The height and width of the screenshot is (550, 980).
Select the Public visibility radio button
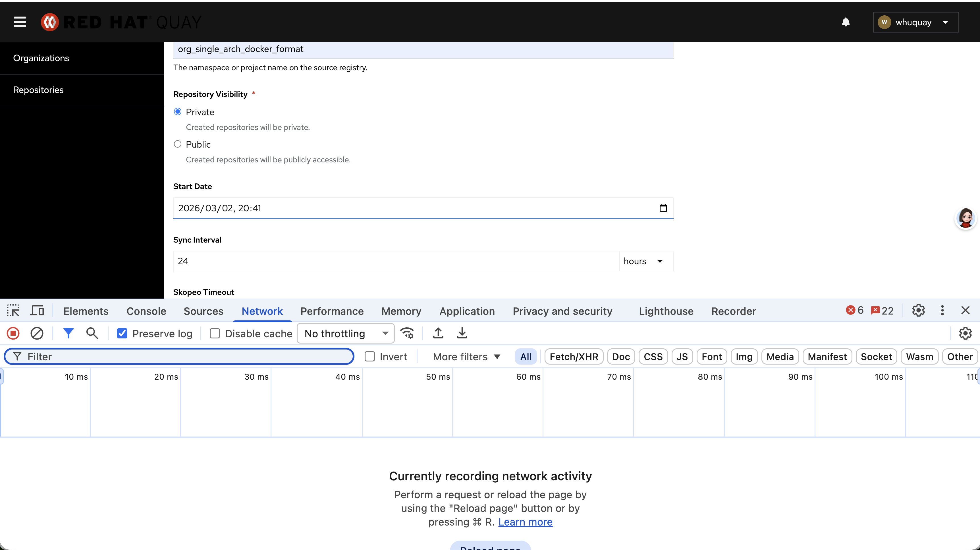point(178,144)
